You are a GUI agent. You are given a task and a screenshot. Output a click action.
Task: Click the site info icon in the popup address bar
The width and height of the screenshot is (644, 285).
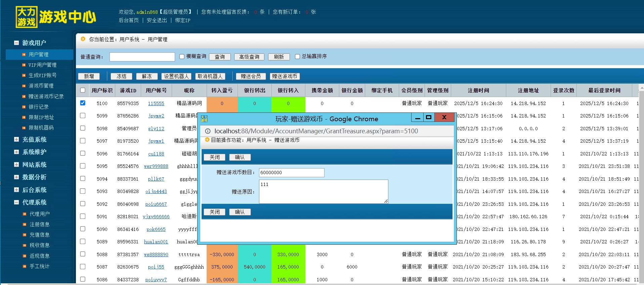208,131
